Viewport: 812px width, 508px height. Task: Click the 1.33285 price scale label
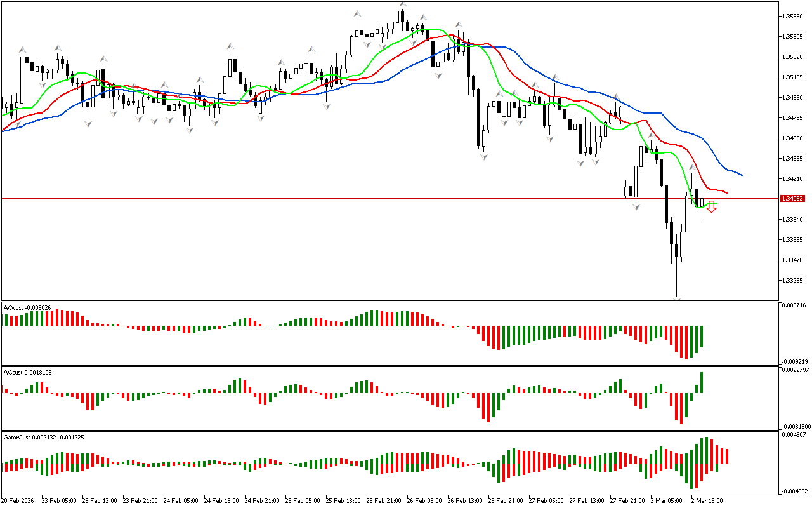[x=792, y=280]
